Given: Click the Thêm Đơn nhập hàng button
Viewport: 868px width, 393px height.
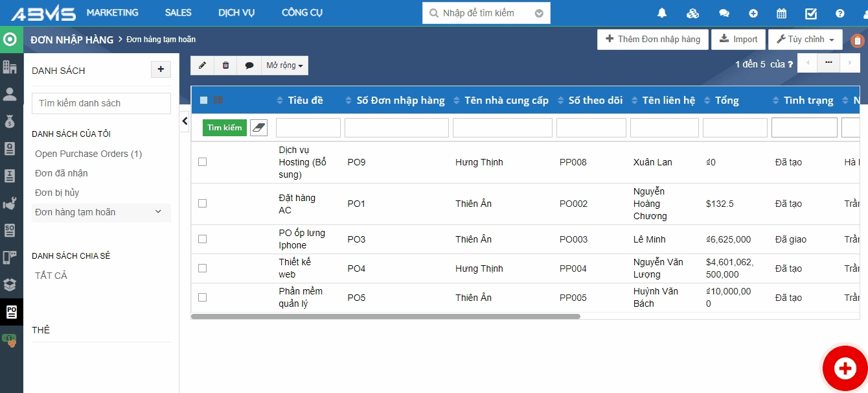Looking at the screenshot, I should point(652,40).
